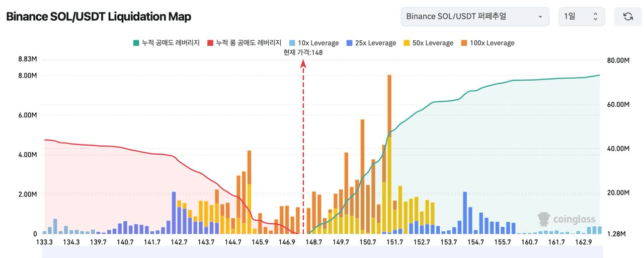This screenshot has height=258, width=644.
Task: Click the 현재 가격:148 price label
Action: tap(303, 52)
